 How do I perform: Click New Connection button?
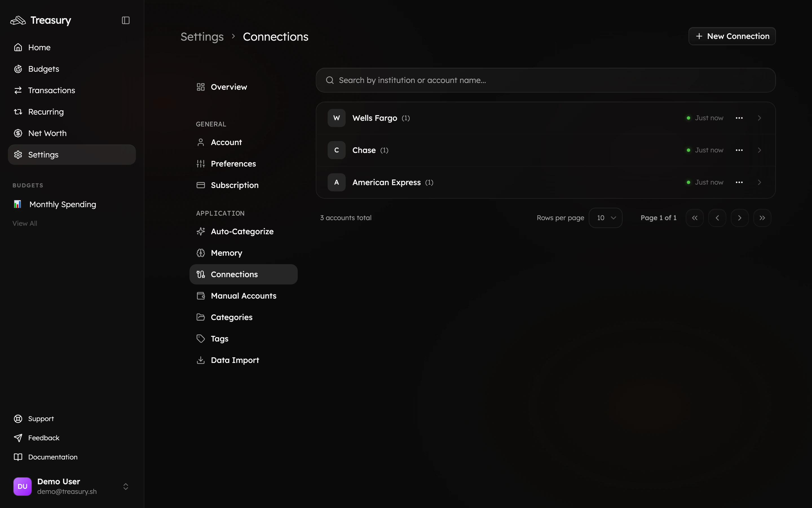(x=732, y=36)
